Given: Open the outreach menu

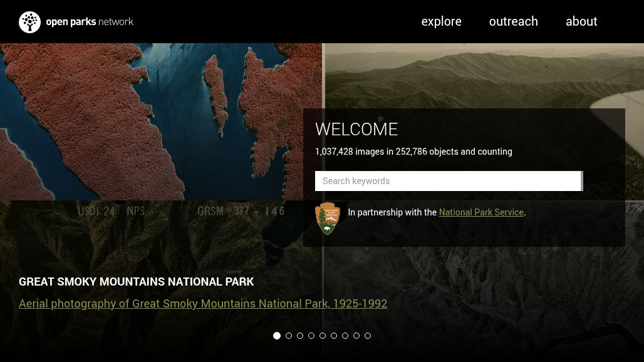Looking at the screenshot, I should point(513,21).
